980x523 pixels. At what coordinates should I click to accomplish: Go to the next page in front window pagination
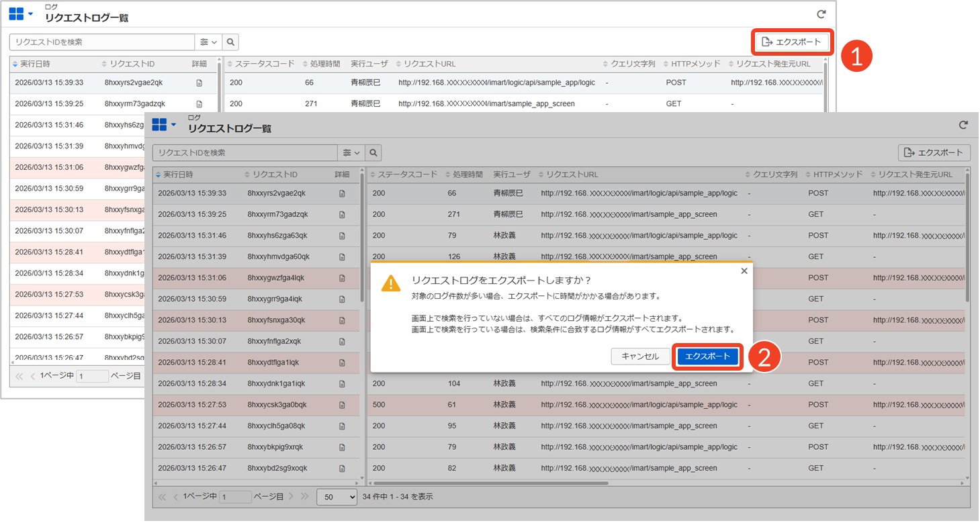[291, 497]
